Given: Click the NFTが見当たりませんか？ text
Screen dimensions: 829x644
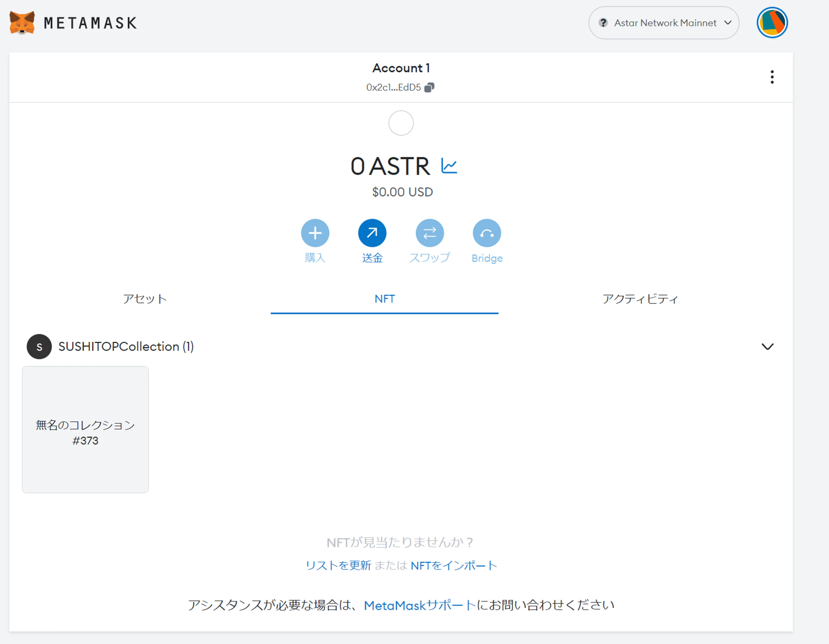Looking at the screenshot, I should [400, 542].
